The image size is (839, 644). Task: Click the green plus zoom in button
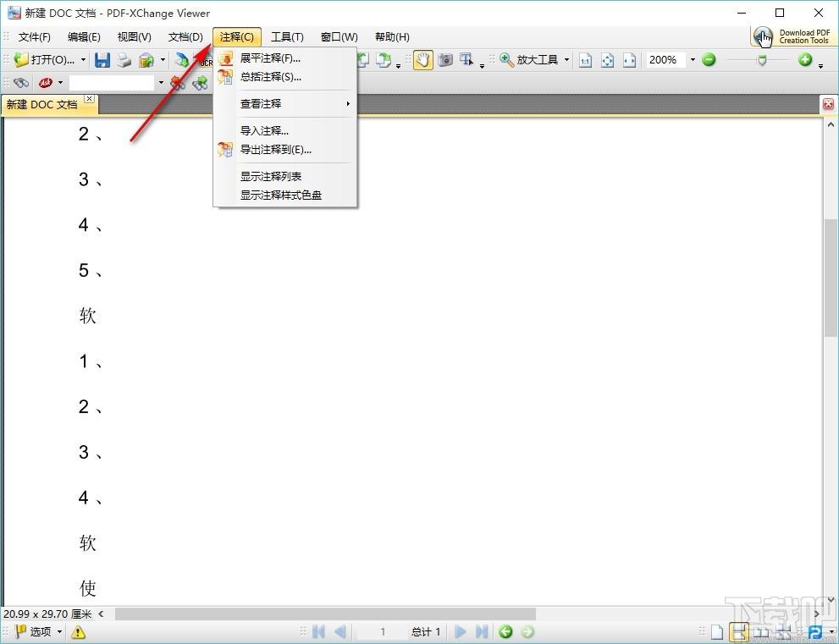click(805, 60)
